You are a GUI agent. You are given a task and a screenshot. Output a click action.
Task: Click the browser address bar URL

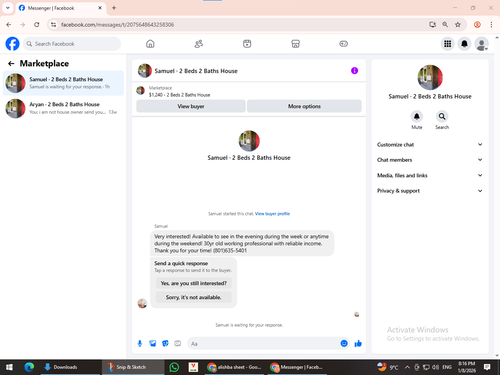pos(117,25)
